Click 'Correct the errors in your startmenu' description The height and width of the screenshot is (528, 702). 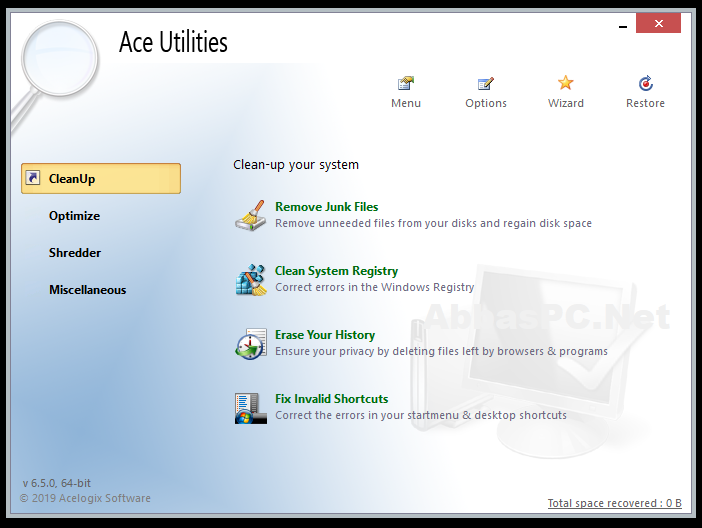tap(421, 415)
